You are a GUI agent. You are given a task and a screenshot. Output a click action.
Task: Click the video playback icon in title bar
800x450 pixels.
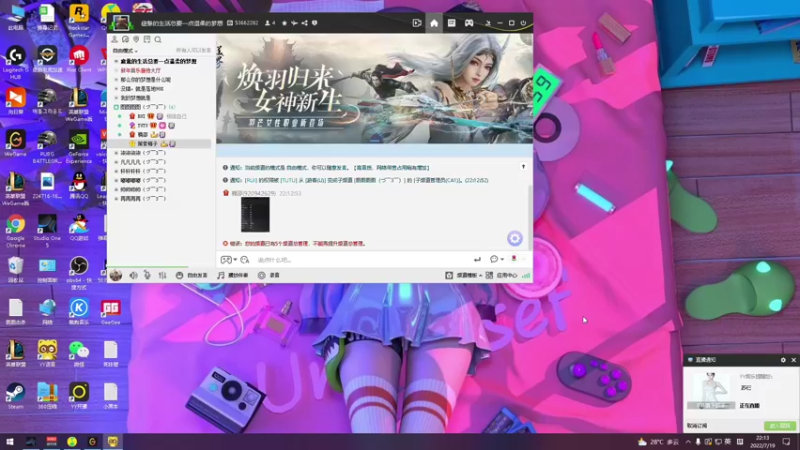pyautogui.click(x=417, y=23)
